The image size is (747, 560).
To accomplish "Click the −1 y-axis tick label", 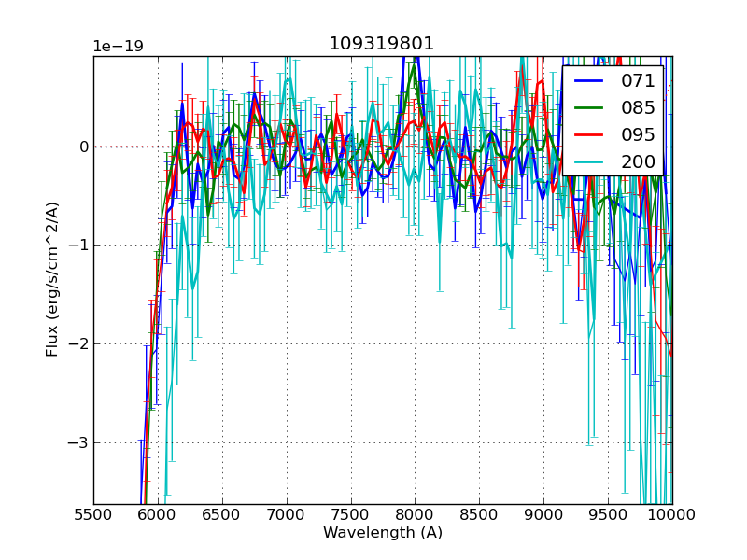I will click(77, 245).
